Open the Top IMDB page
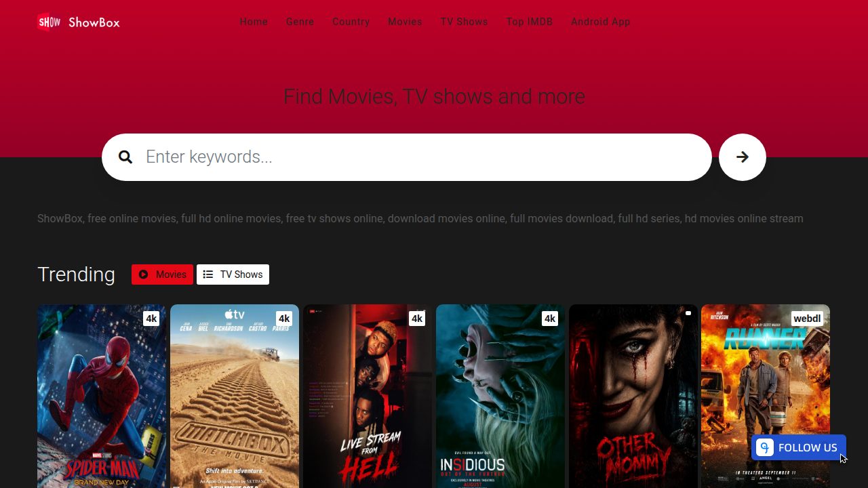The image size is (868, 488). point(529,22)
